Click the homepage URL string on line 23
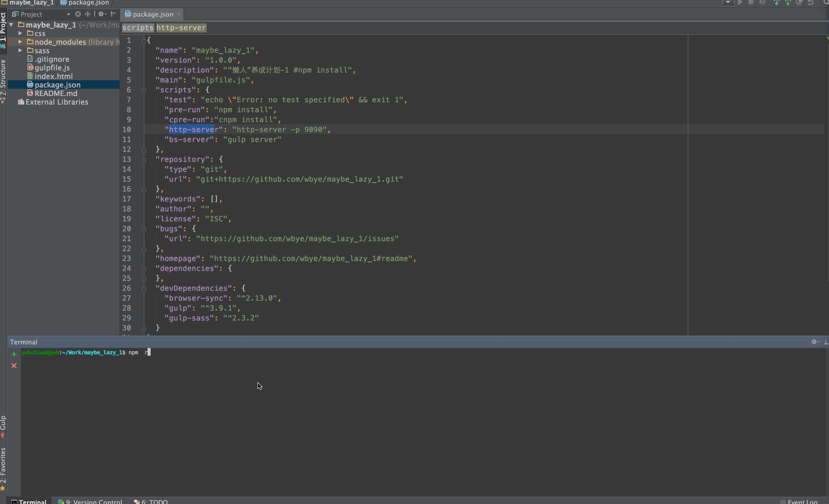Image resolution: width=829 pixels, height=504 pixels. click(x=311, y=259)
